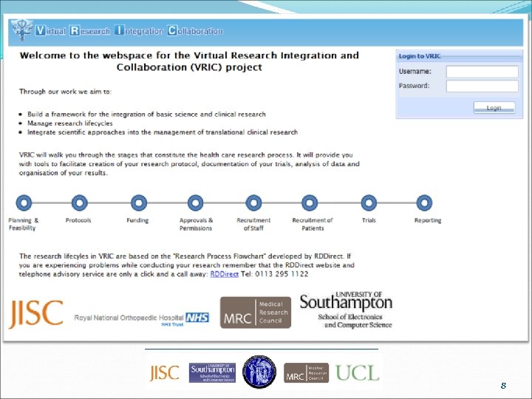Image resolution: width=532 pixels, height=399 pixels.
Task: Click the 'Trials' stage label
Action: [369, 220]
